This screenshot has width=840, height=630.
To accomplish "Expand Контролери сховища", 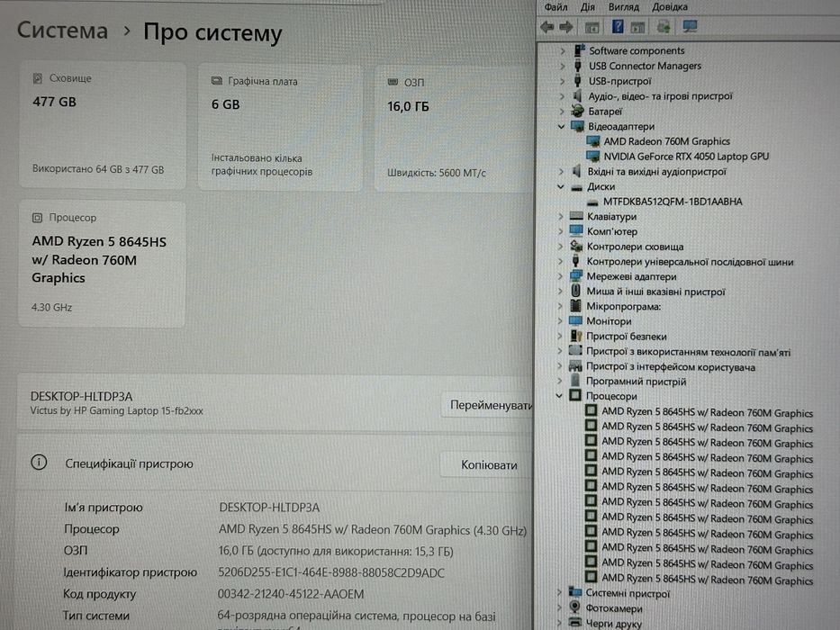I will click(x=560, y=247).
